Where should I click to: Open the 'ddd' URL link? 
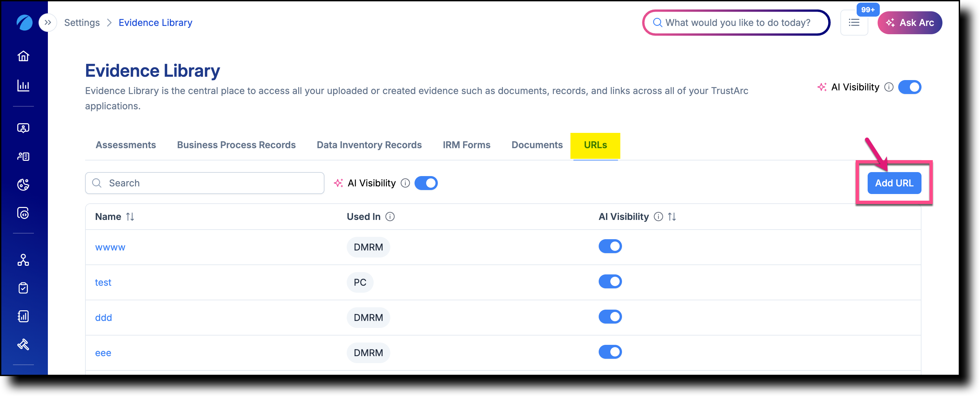103,318
